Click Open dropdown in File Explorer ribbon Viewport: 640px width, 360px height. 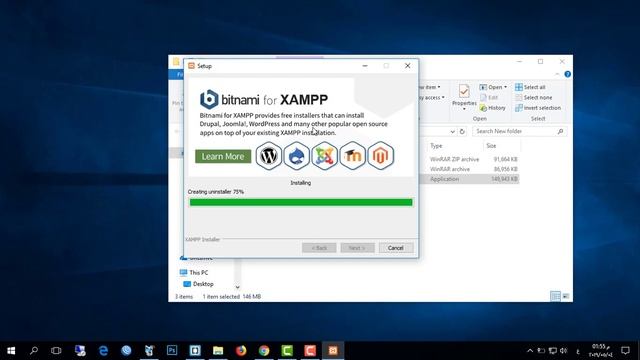(493, 87)
